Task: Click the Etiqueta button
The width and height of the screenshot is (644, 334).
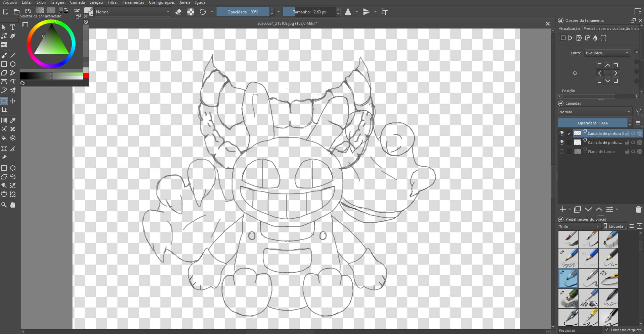Action: click(615, 226)
